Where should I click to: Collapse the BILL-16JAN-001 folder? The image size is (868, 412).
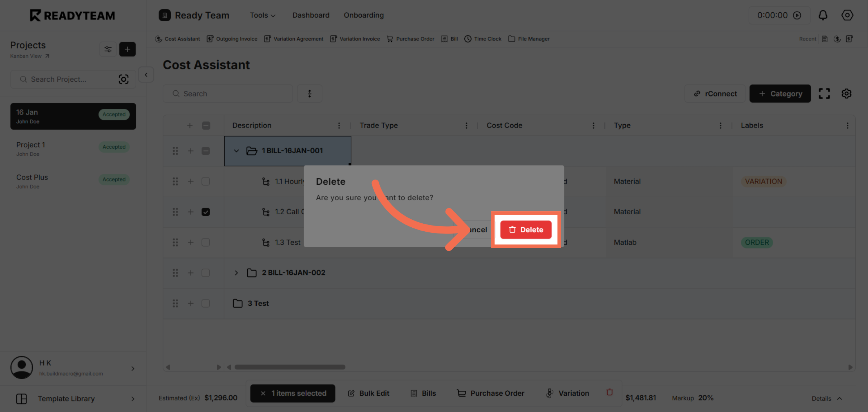coord(237,151)
